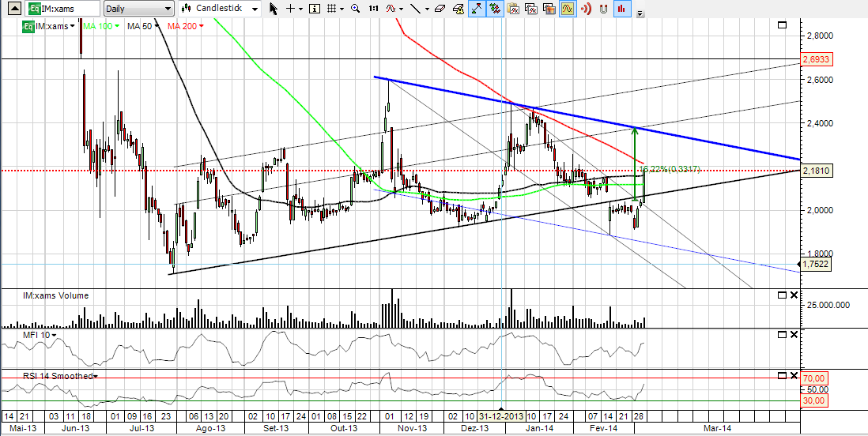The height and width of the screenshot is (436, 868).
Task: Expand the line tool dropdown arrow
Action: pyautogui.click(x=425, y=9)
